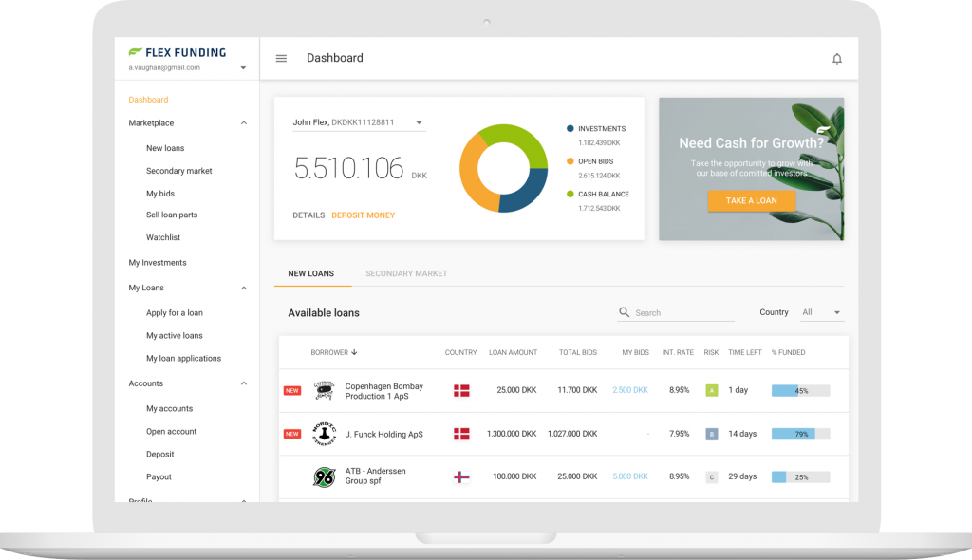Click the search magnifier icon

pyautogui.click(x=624, y=312)
